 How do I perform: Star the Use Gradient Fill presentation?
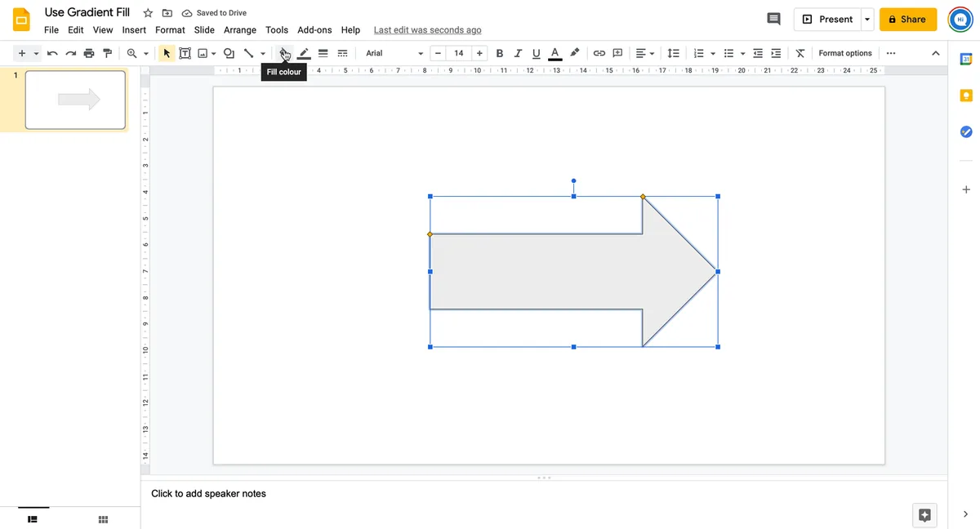point(148,13)
